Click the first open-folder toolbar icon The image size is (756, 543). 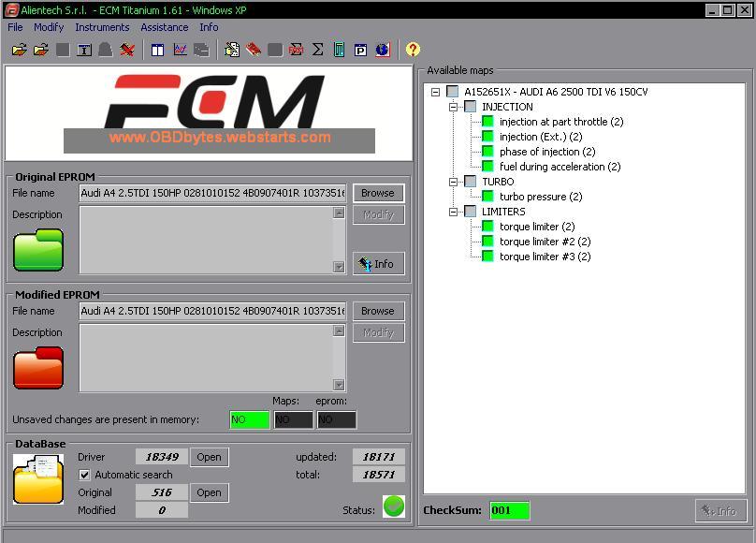click(x=20, y=50)
